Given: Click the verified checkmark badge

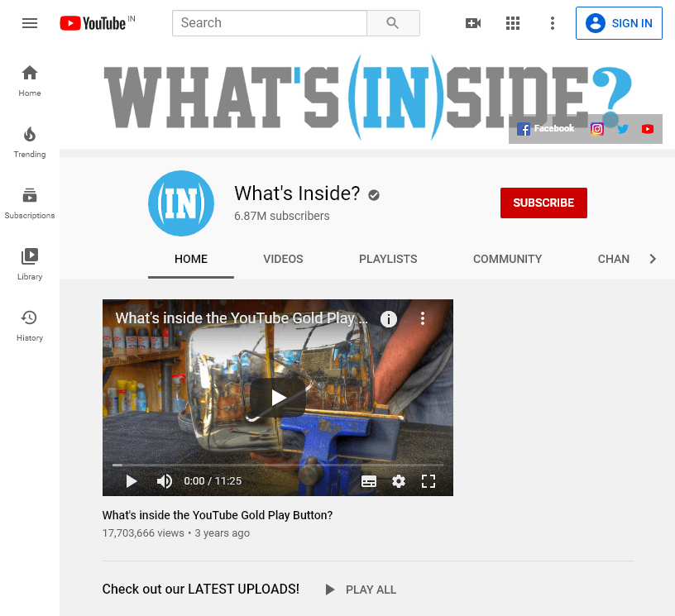Looking at the screenshot, I should 374,195.
